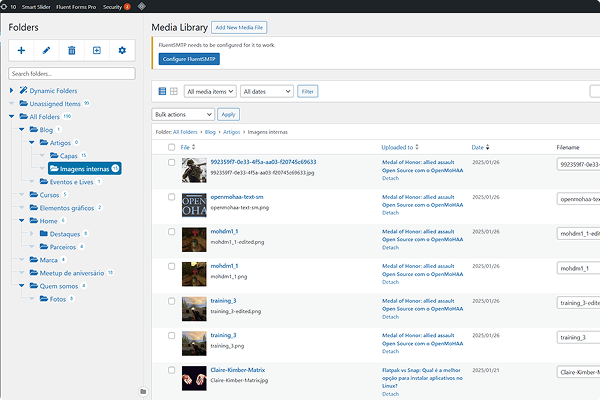This screenshot has height=400, width=600.
Task: Check the box for openmohaa-text-sm
Action: coord(173,197)
